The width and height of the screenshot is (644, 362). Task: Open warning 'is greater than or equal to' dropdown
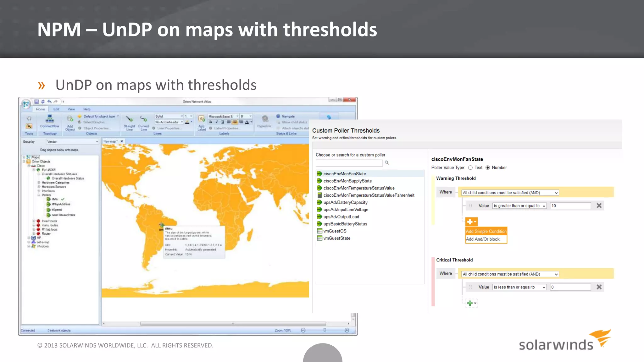pos(519,206)
